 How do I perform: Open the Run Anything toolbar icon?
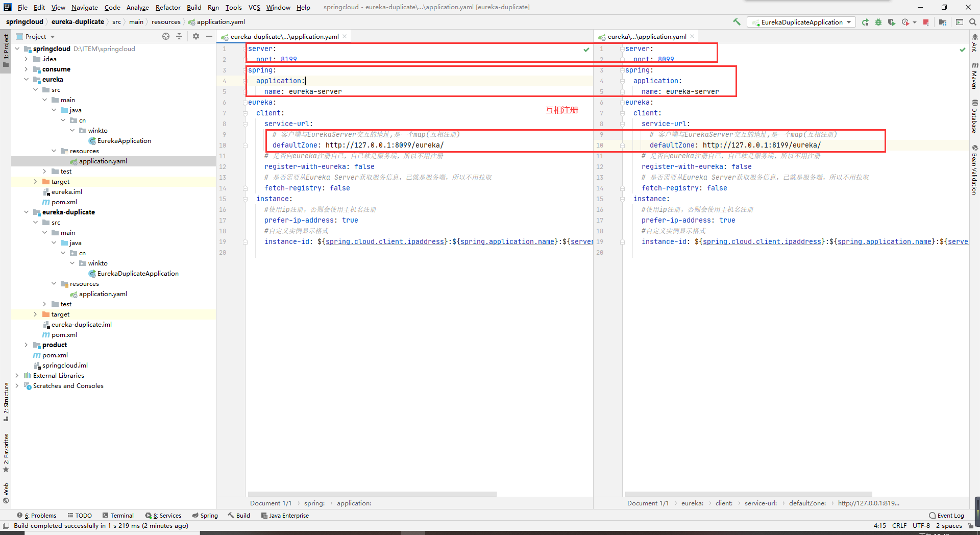point(960,22)
